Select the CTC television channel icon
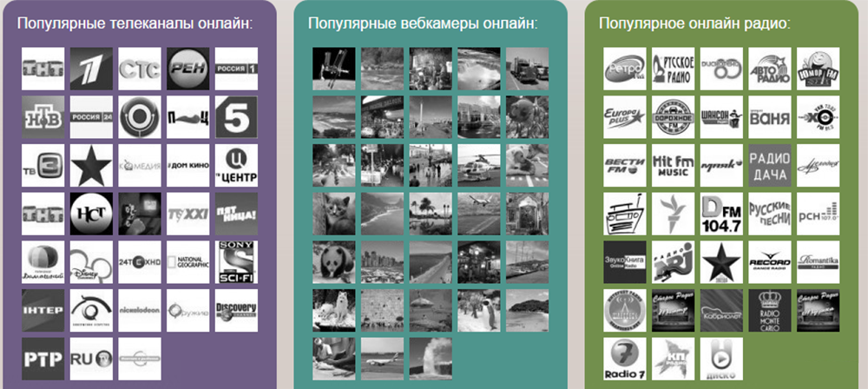Image resolution: width=868 pixels, height=389 pixels. pyautogui.click(x=140, y=68)
